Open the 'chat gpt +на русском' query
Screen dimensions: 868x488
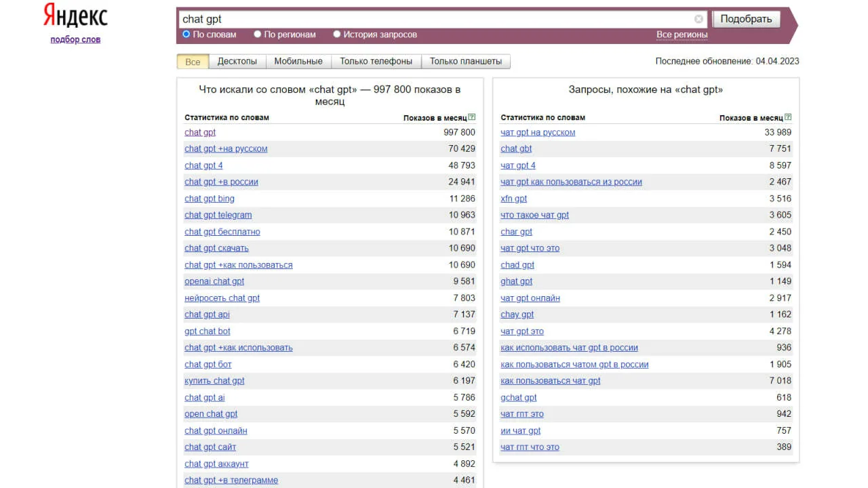coord(226,149)
